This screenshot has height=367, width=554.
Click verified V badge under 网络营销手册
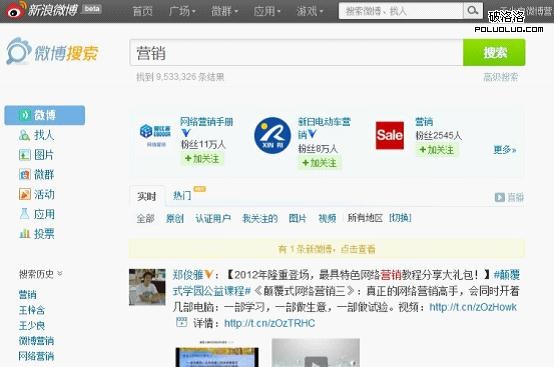pos(186,133)
